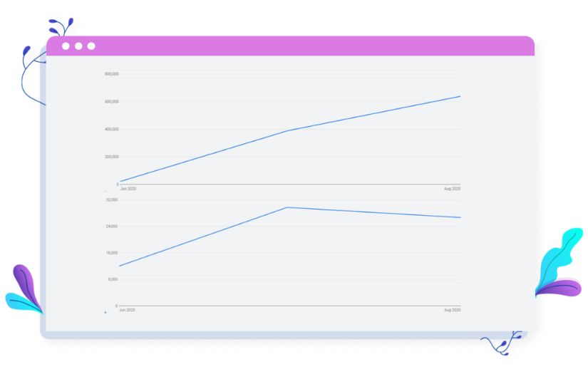Click the 16,000 axis label
The width and height of the screenshot is (588, 374).
pos(112,253)
